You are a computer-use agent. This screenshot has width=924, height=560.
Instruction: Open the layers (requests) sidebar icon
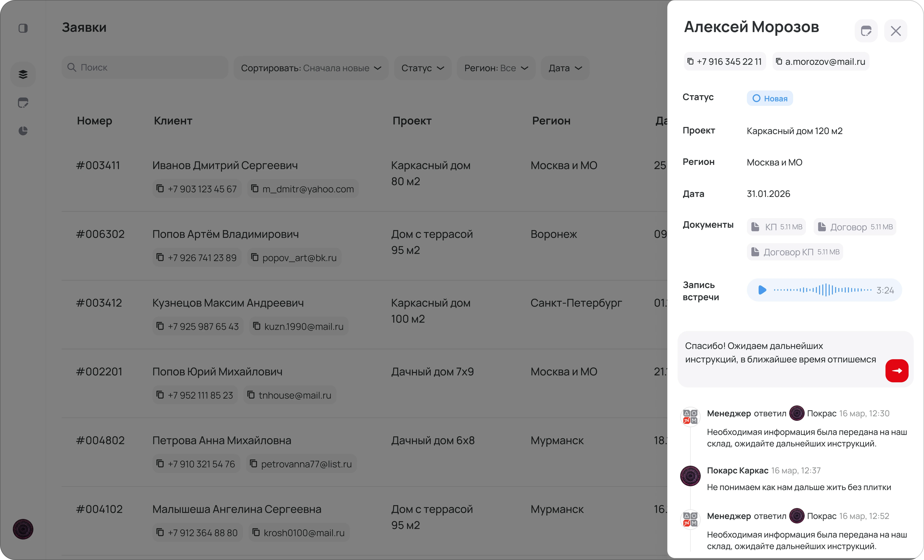point(23,74)
